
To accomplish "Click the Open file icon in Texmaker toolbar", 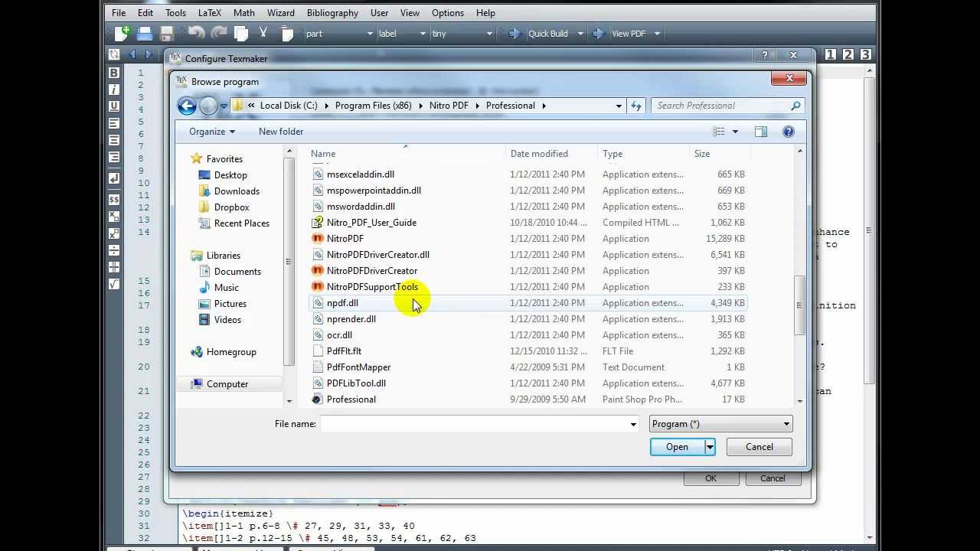I will click(x=144, y=33).
